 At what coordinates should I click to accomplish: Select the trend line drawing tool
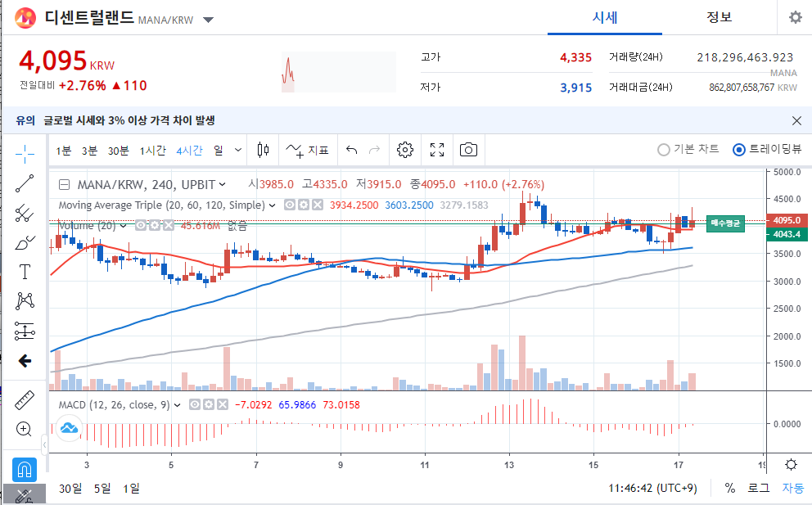tap(25, 183)
